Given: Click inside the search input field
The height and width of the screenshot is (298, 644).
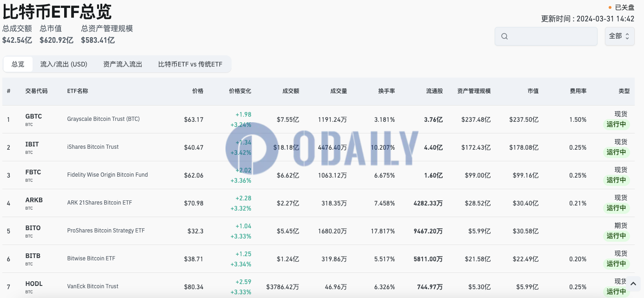Looking at the screenshot, I should click(x=546, y=36).
